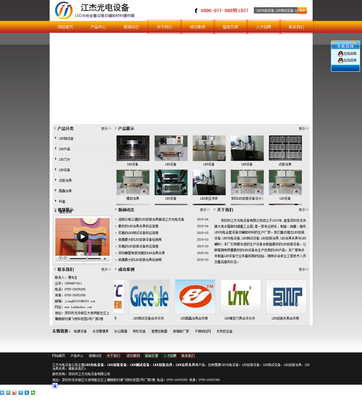Open 网站首页 in the orange top navigation
The image size is (362, 400).
[65, 27]
